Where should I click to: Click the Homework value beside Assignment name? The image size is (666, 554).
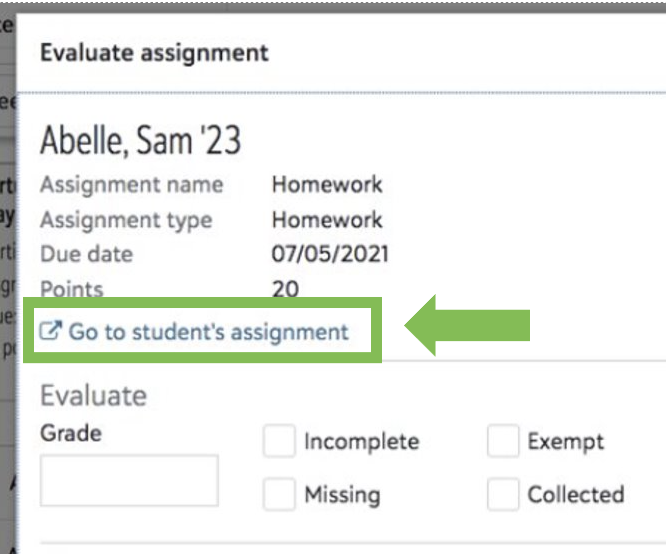[327, 184]
